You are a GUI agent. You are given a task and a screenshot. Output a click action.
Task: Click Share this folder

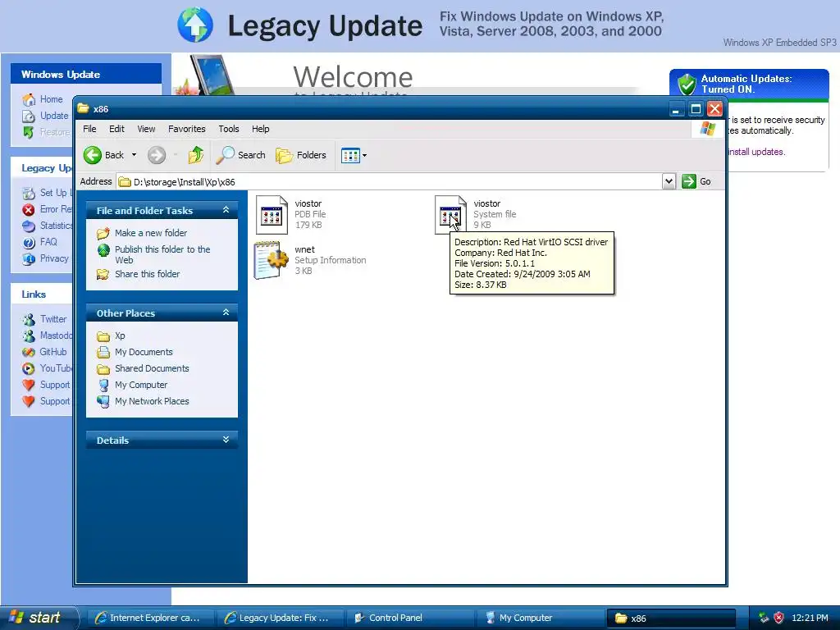(x=147, y=274)
